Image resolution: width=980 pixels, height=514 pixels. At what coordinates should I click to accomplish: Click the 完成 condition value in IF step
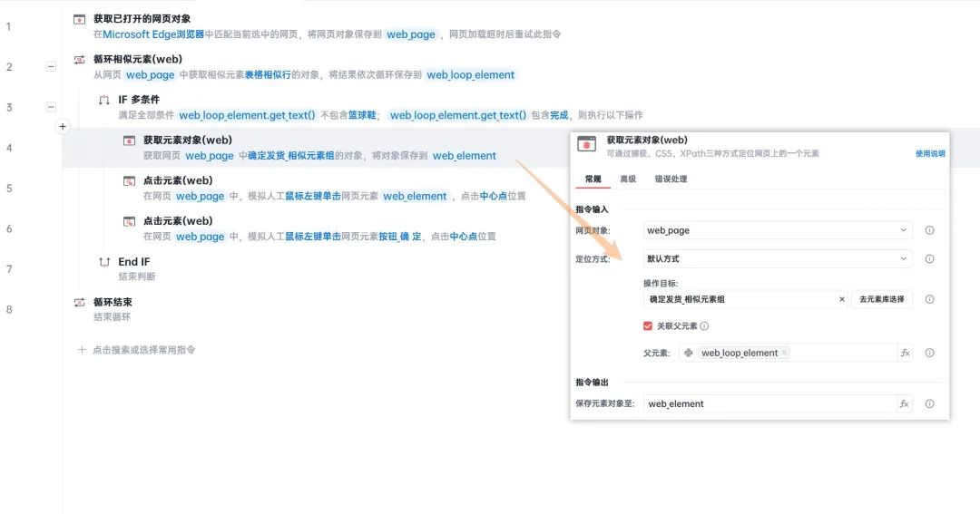point(559,115)
